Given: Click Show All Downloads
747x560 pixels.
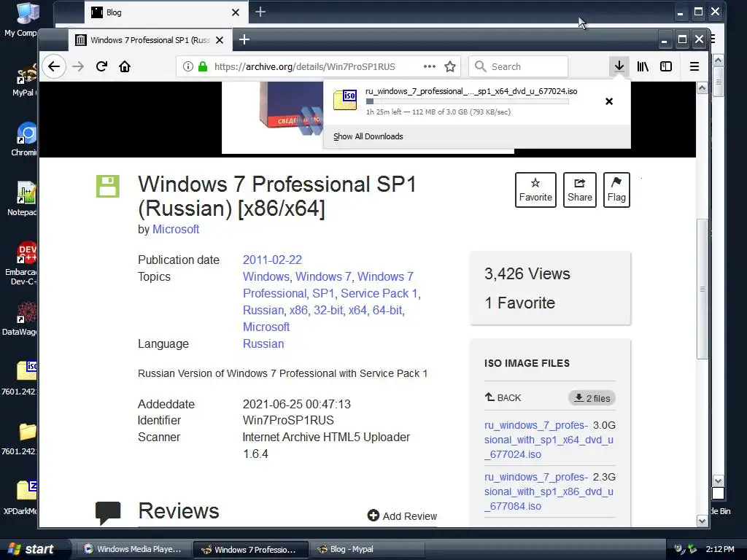Looking at the screenshot, I should (368, 136).
